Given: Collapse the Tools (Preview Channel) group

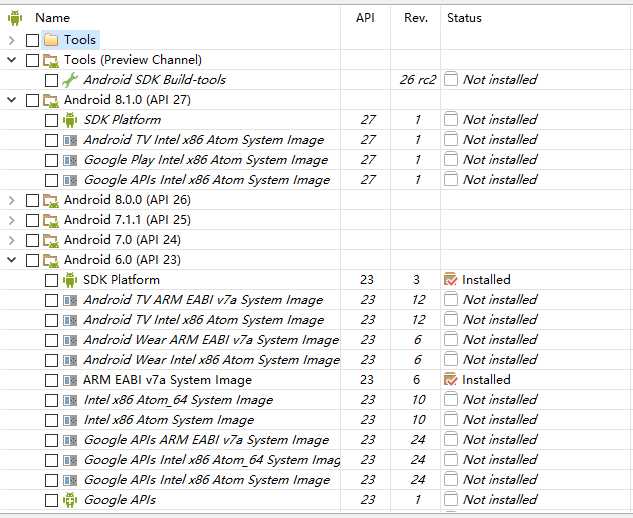Looking at the screenshot, I should [x=12, y=60].
